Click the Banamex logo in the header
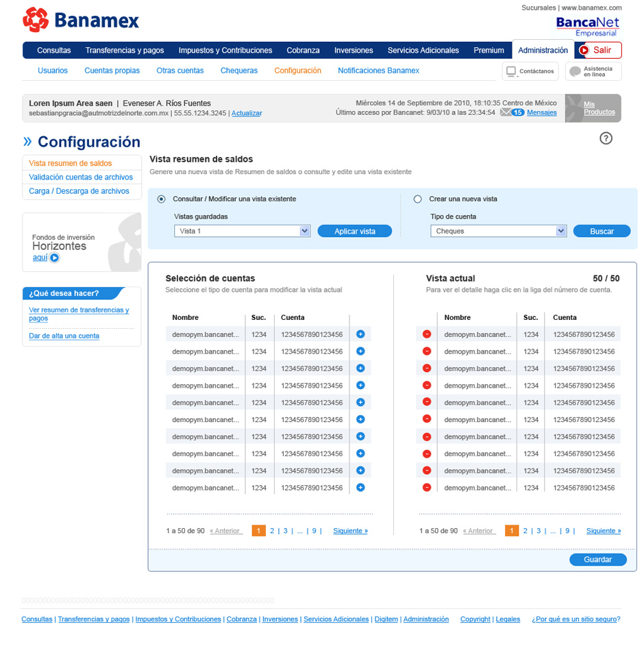644x648 pixels. coord(81,20)
